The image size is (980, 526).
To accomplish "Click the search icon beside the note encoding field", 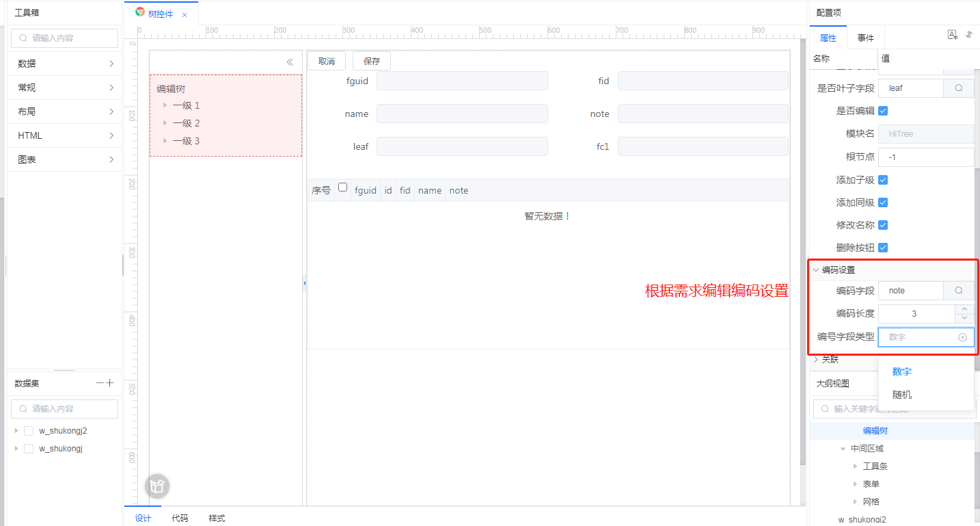I will pos(959,291).
